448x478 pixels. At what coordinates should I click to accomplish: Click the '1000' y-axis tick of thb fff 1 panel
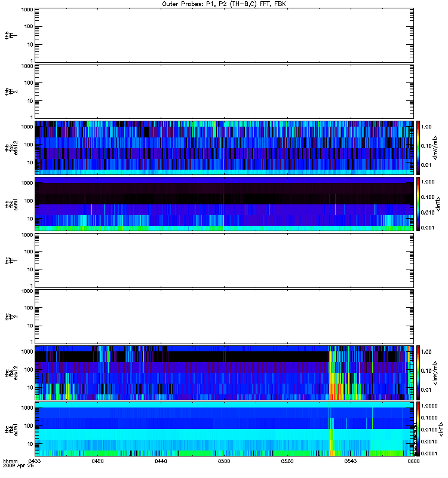[27, 10]
